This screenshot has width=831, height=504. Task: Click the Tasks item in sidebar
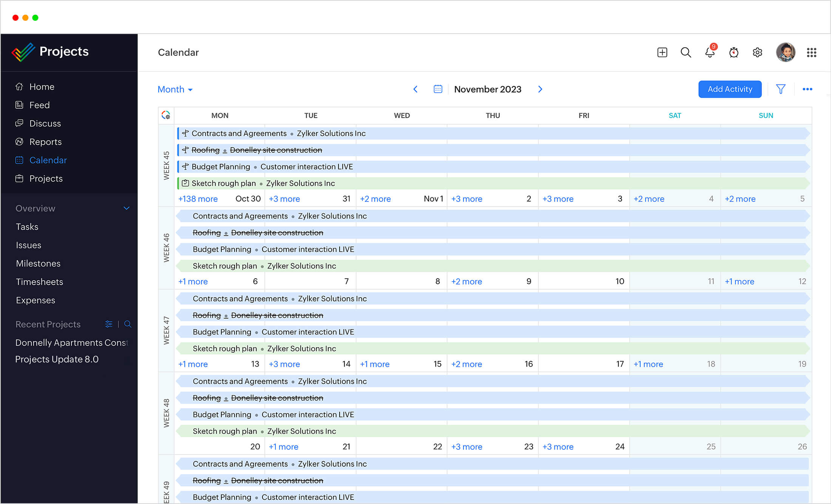27,226
